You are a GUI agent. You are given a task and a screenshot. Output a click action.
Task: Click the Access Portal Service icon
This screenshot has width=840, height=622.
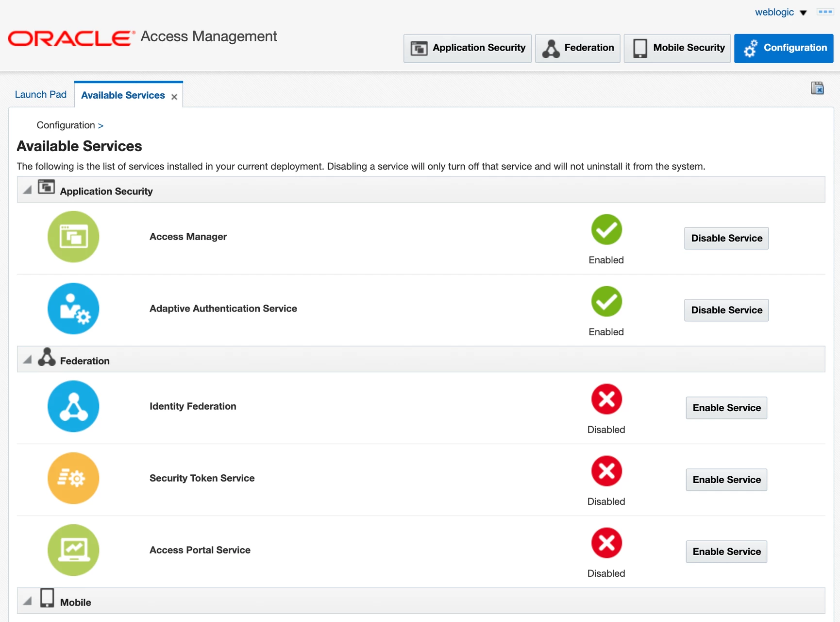pyautogui.click(x=73, y=550)
